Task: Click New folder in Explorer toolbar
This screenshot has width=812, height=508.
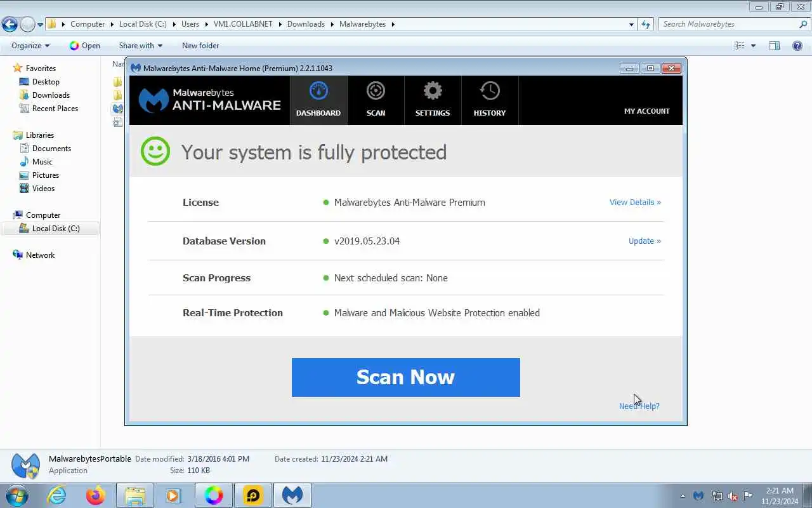Action: [x=200, y=46]
